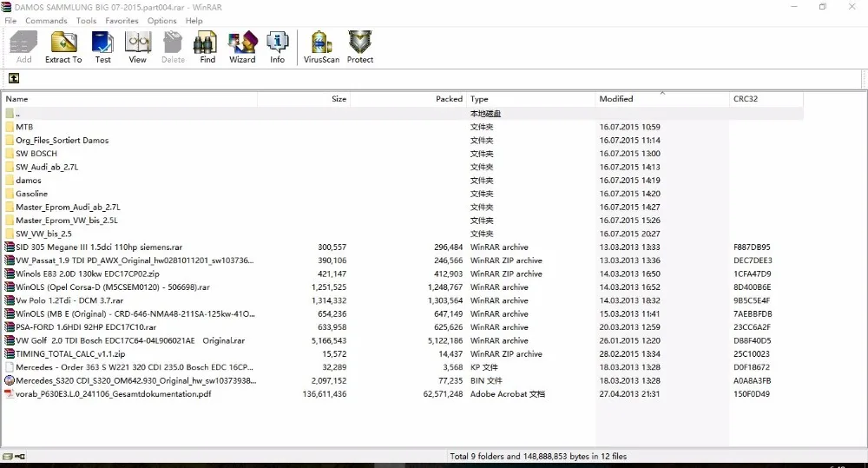Click CRC32 value F887DB95

(752, 247)
